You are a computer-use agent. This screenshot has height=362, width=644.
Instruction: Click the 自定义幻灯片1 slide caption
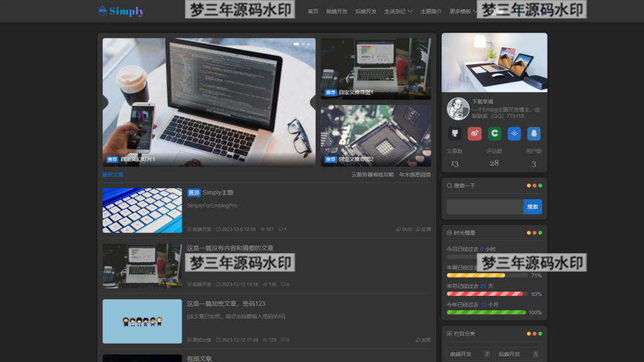[138, 159]
